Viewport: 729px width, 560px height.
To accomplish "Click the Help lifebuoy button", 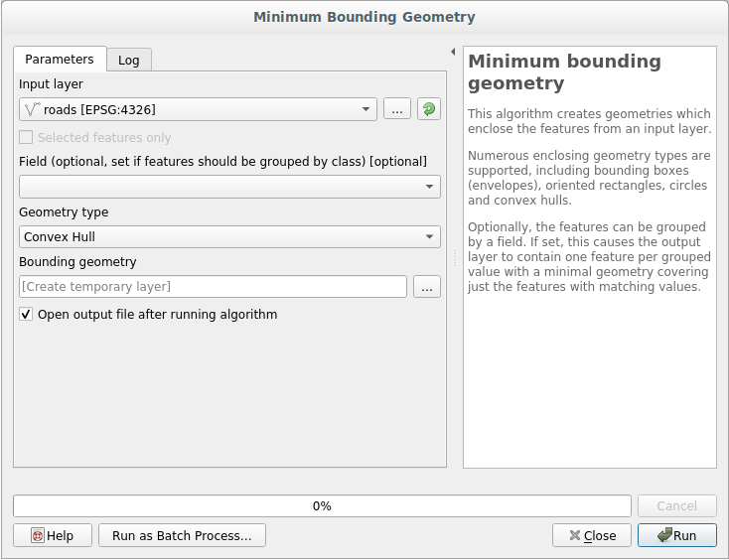I will pos(52,535).
